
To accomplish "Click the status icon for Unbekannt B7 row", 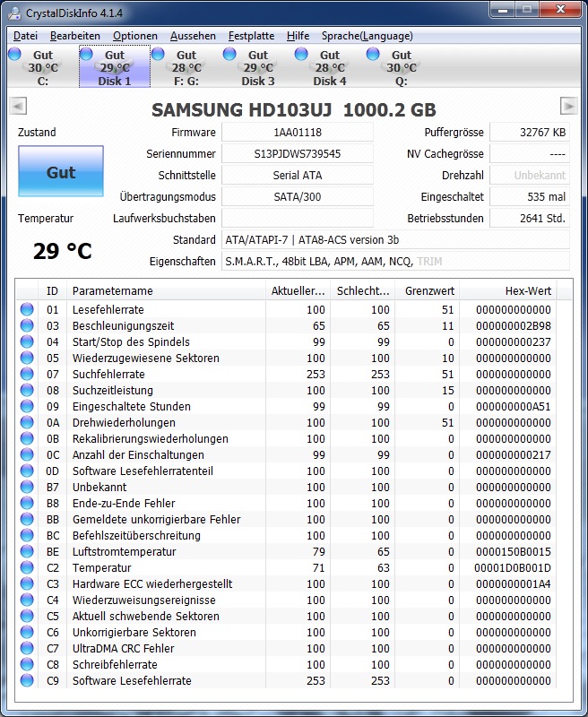I will tap(27, 487).
